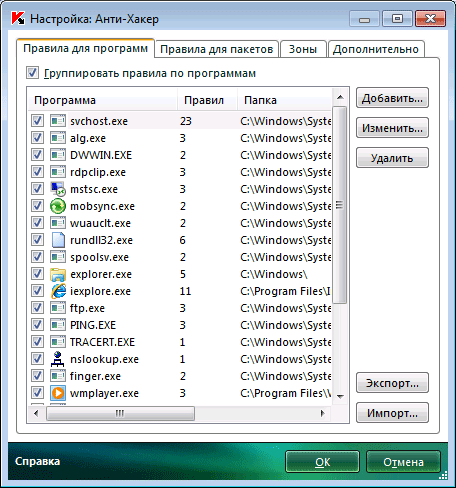Click the Экспорт button
This screenshot has height=488, width=456.
click(x=392, y=383)
